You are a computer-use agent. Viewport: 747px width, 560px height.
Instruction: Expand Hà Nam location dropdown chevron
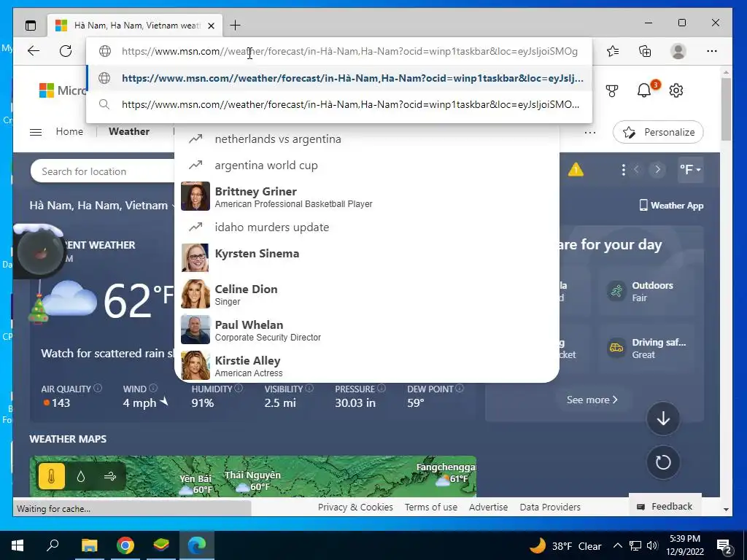click(x=174, y=206)
